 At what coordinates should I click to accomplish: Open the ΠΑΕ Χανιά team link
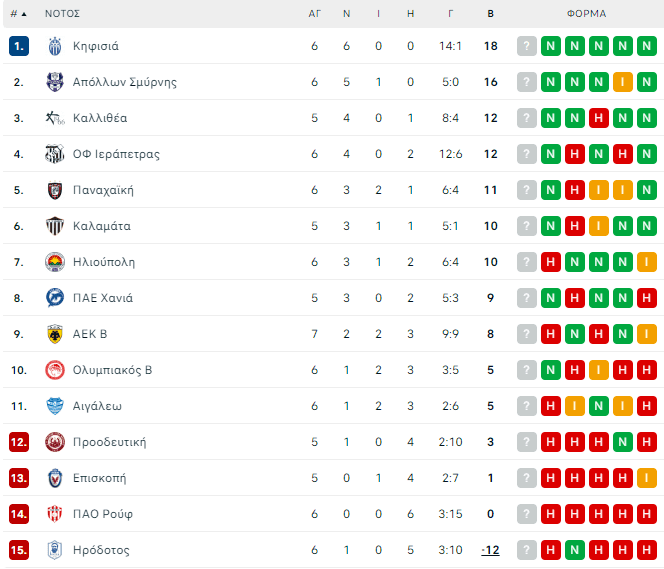click(x=103, y=298)
